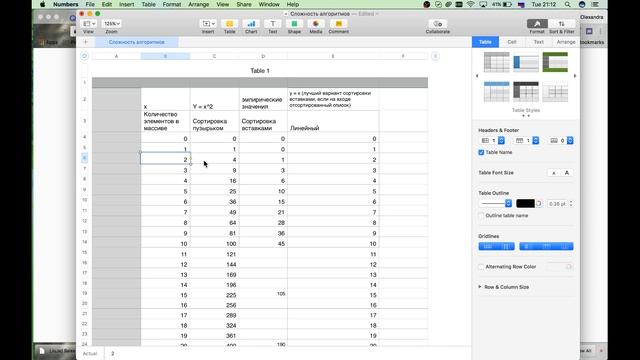Choose the light blue table style
This screenshot has width=640, height=360.
pyautogui.click(x=496, y=92)
